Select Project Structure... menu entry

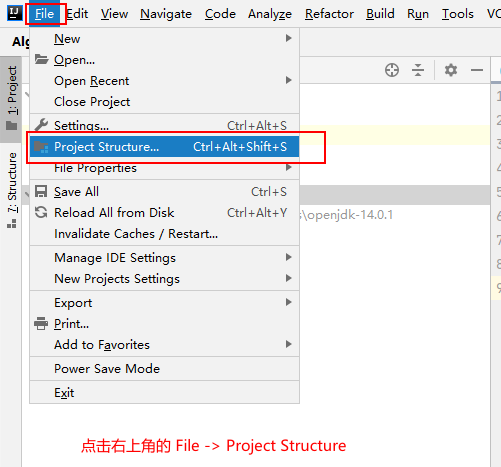tap(164, 146)
